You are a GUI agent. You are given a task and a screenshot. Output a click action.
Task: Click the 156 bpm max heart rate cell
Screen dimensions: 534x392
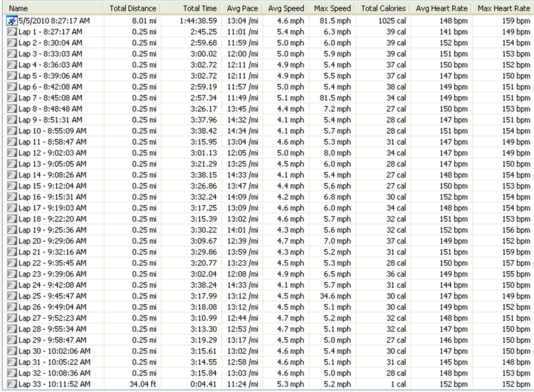516,230
